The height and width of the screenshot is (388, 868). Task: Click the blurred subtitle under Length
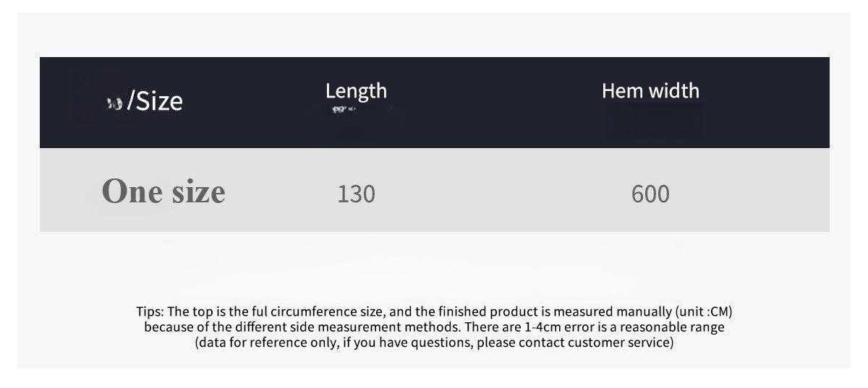(345, 109)
